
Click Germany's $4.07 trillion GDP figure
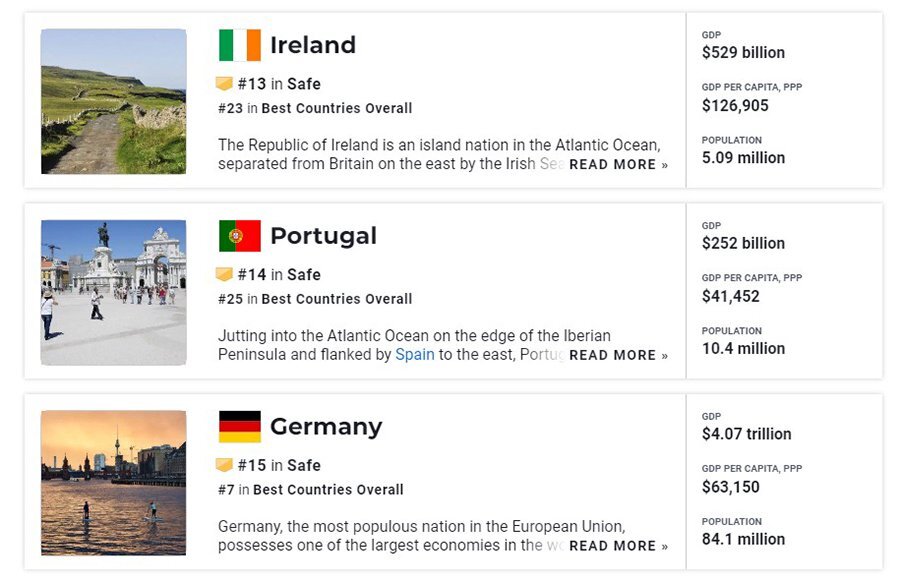point(746,434)
